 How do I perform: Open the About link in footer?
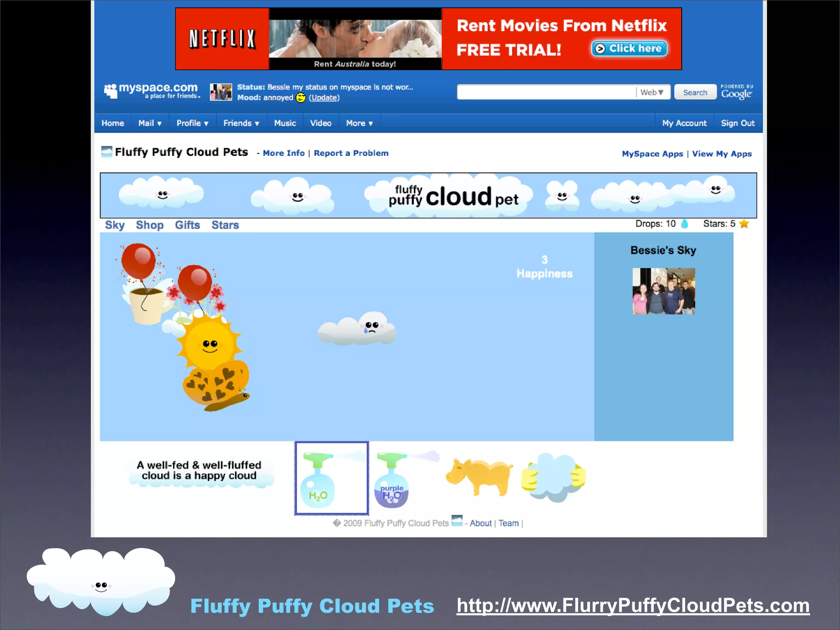(480, 523)
